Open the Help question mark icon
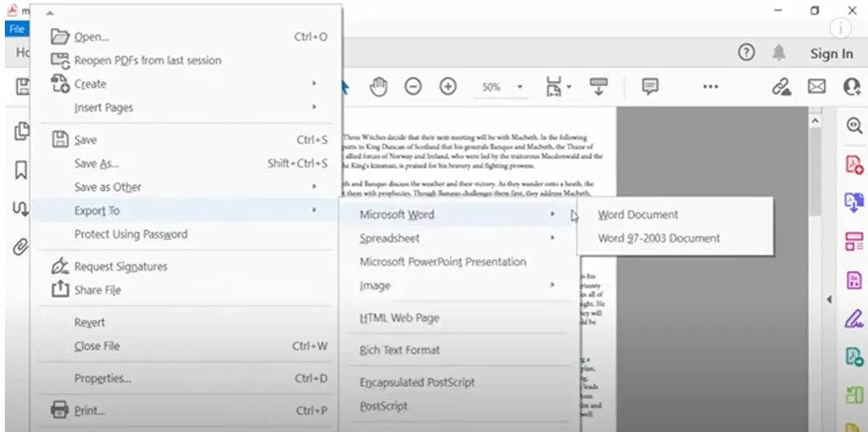 tap(746, 53)
